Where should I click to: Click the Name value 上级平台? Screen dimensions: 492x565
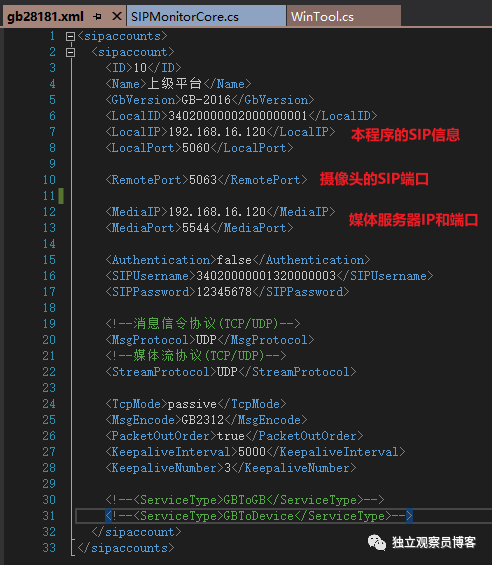[174, 84]
